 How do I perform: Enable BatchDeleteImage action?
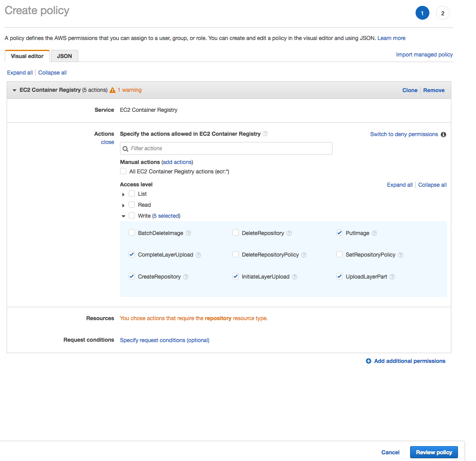coord(132,233)
